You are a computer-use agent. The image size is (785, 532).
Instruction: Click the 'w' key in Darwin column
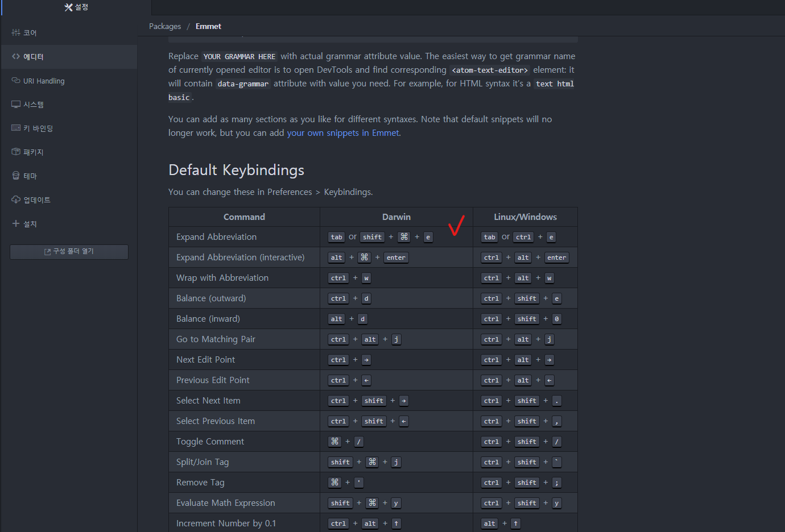click(x=366, y=278)
